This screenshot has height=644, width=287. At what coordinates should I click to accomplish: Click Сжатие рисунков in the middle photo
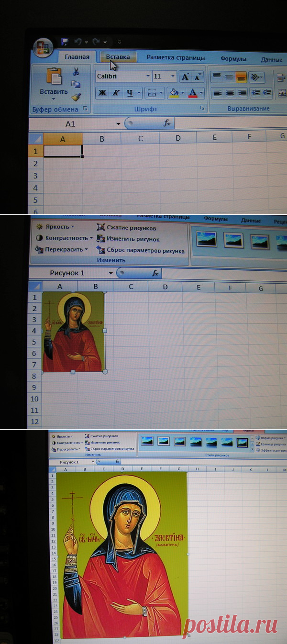[126, 228]
